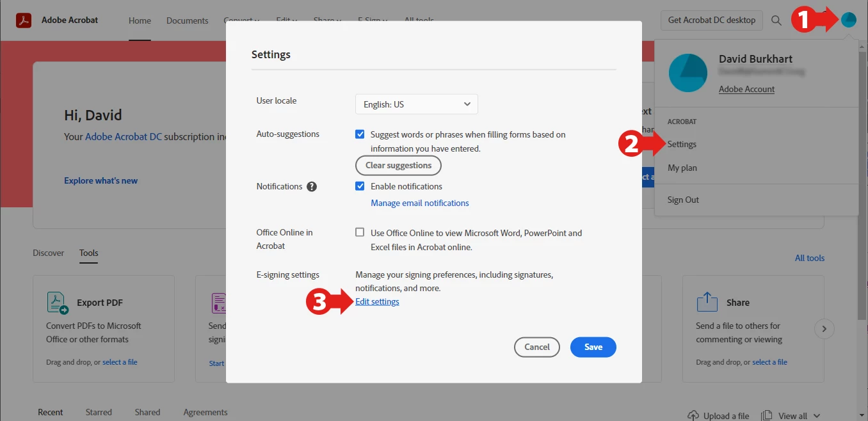
Task: Select the Tools tab
Action: click(x=89, y=253)
